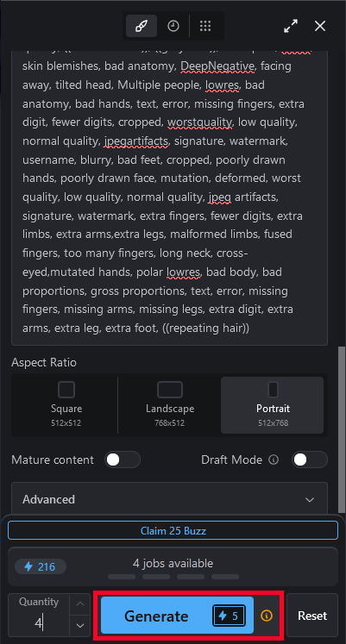The width and height of the screenshot is (346, 644).
Task: Select the Landscape 768x512 aspect ratio
Action: [x=170, y=404]
